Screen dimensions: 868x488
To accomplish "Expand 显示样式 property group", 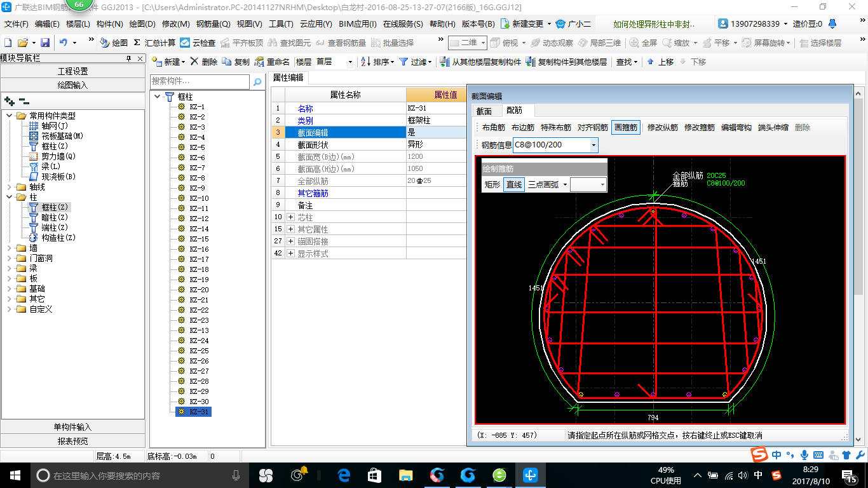I will click(291, 254).
